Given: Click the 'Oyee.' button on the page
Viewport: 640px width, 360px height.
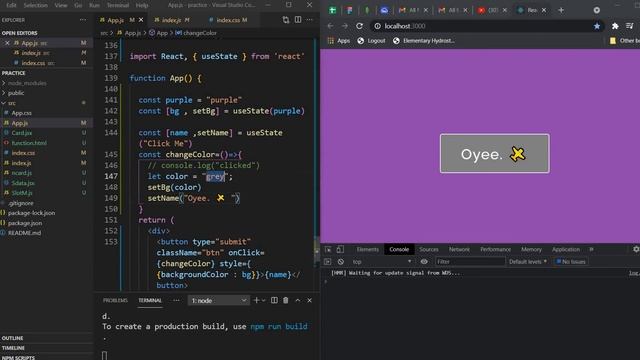Looking at the screenshot, I should click(x=494, y=153).
